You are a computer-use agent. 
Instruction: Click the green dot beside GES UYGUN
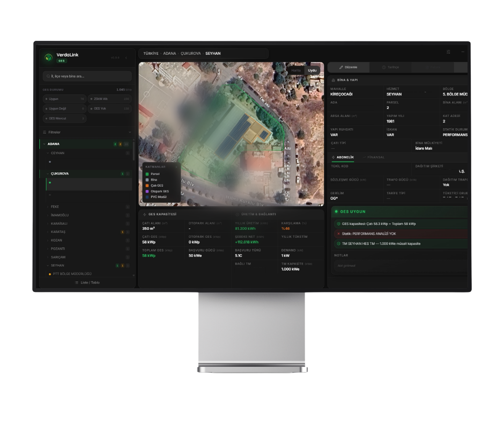click(x=336, y=211)
